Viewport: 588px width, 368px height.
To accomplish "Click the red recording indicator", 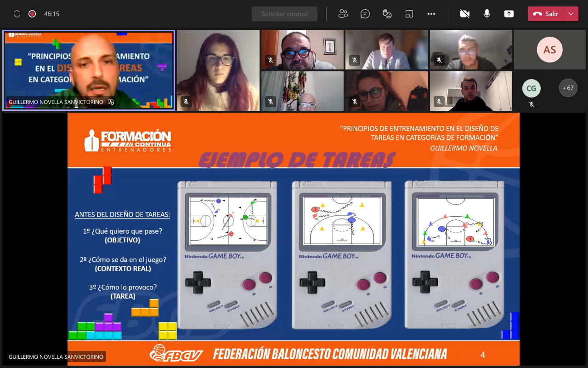I will (x=32, y=14).
